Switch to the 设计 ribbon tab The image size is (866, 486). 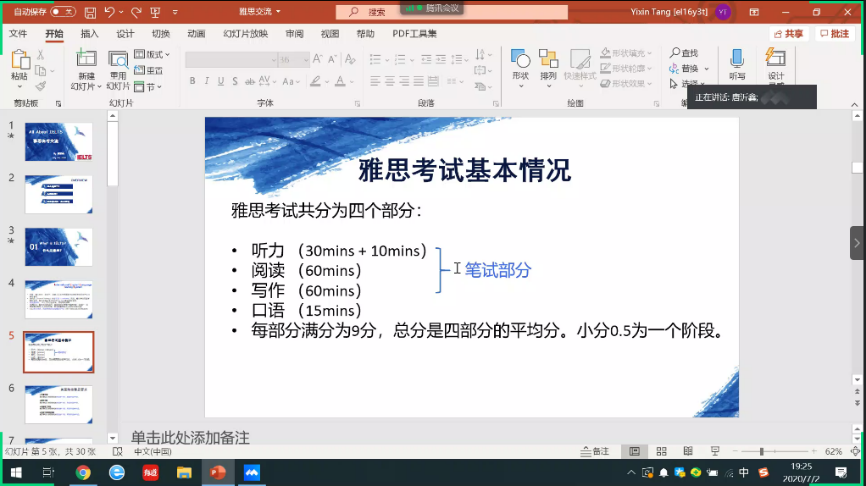pyautogui.click(x=125, y=34)
